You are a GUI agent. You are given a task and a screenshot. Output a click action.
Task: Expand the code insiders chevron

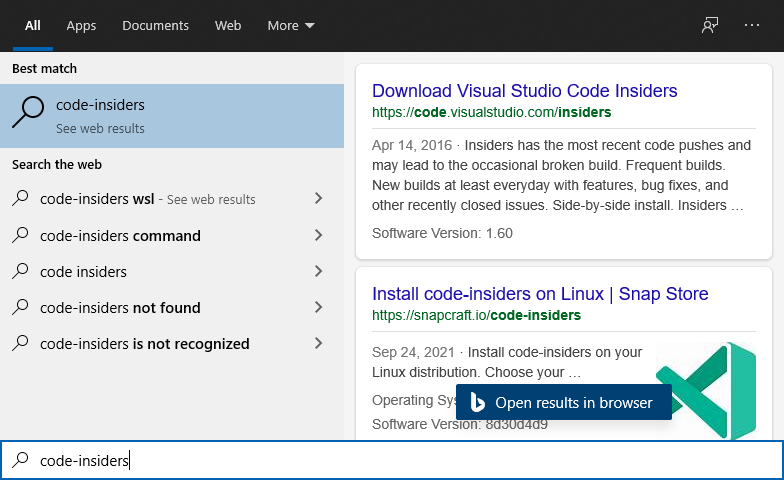click(318, 271)
